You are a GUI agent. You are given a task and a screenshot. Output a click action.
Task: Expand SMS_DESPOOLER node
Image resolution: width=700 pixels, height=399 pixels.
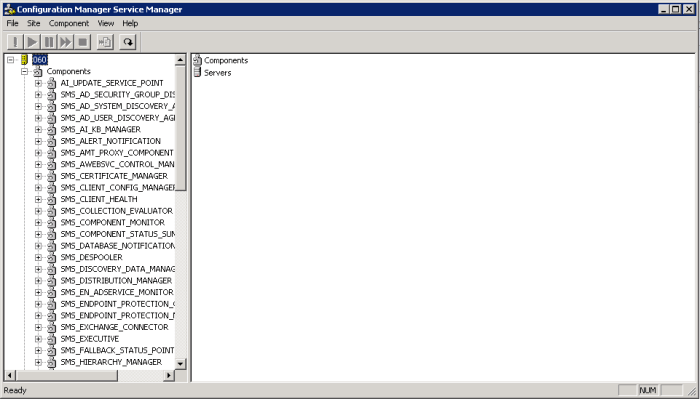[38, 258]
